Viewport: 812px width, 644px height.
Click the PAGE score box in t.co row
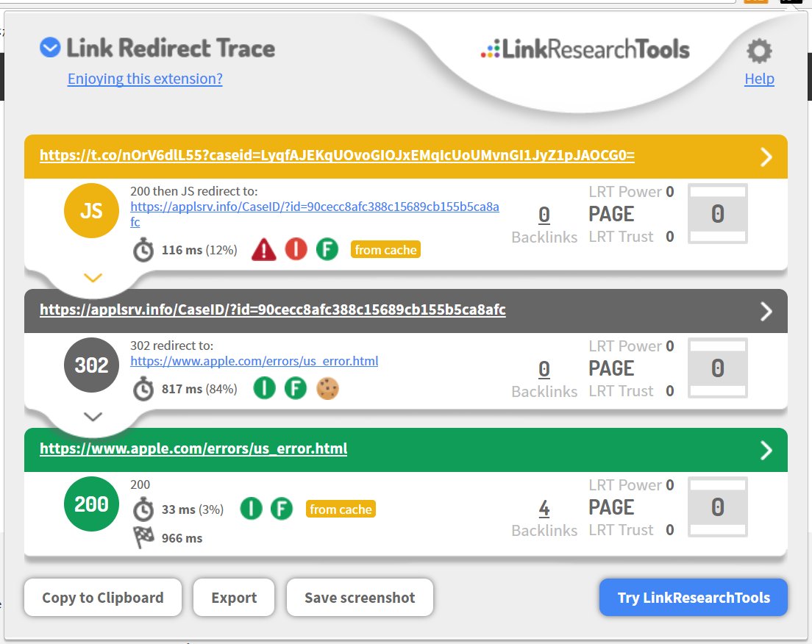[718, 213]
